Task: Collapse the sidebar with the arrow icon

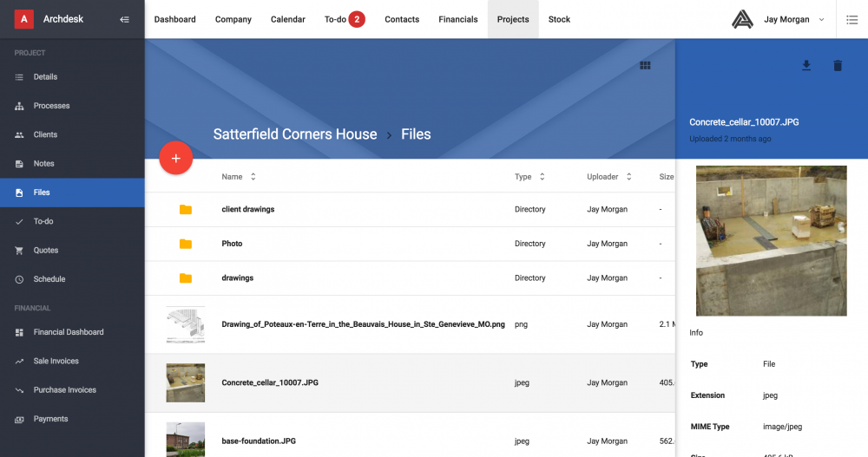Action: pos(124,19)
